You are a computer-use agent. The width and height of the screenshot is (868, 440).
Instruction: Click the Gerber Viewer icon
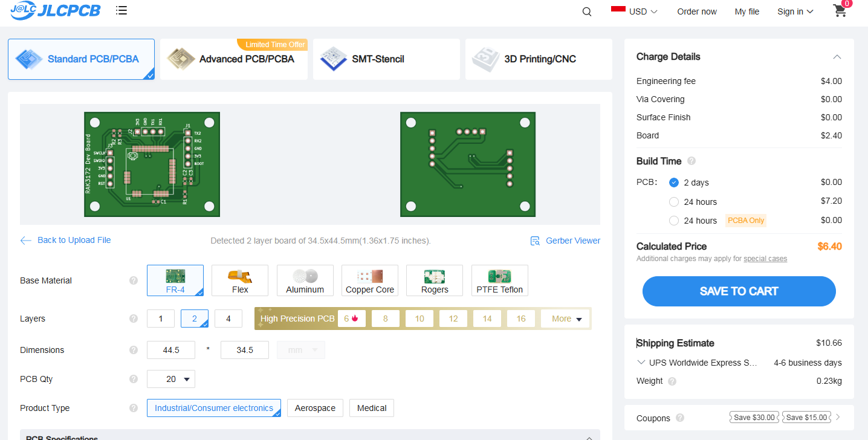pos(535,241)
